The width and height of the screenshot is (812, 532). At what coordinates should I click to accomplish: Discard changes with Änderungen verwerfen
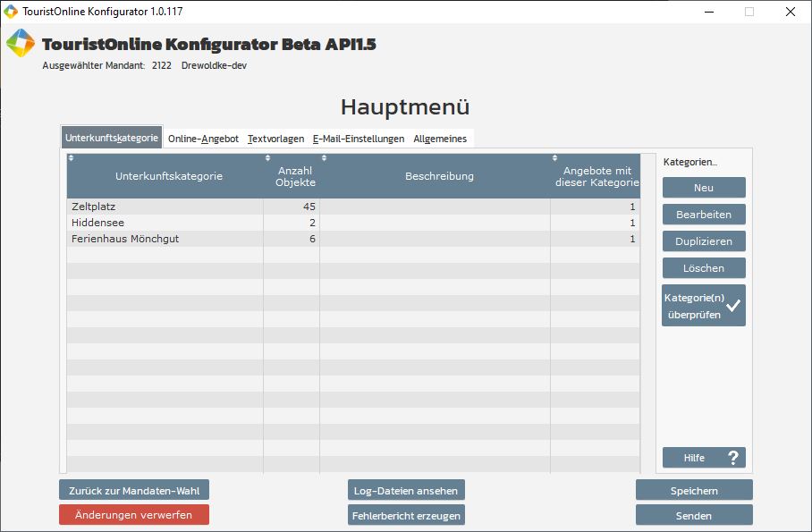tap(134, 515)
